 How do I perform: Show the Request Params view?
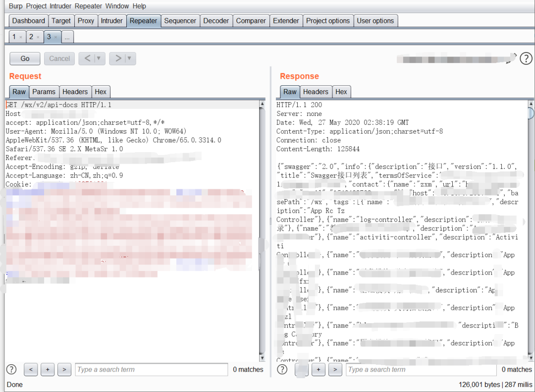coord(44,92)
